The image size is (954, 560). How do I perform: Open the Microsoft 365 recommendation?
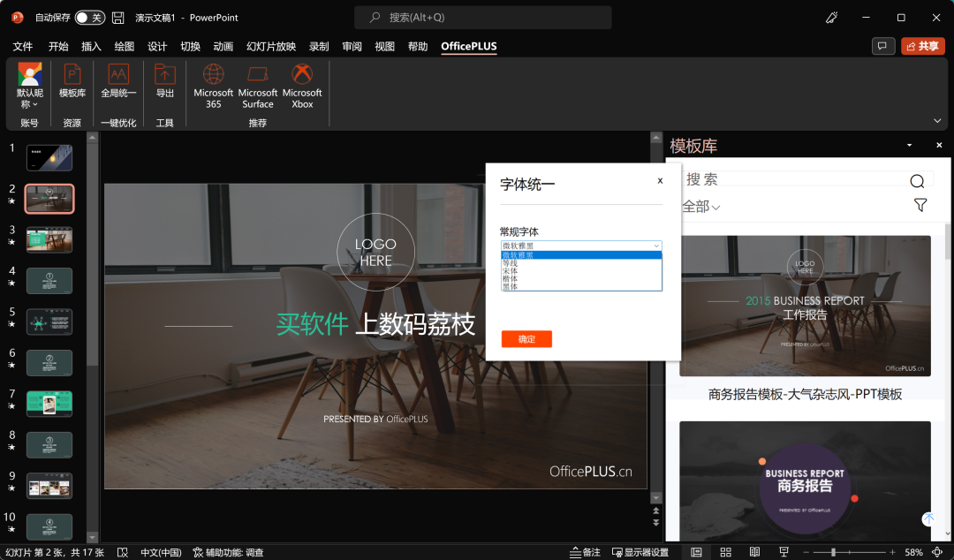213,87
